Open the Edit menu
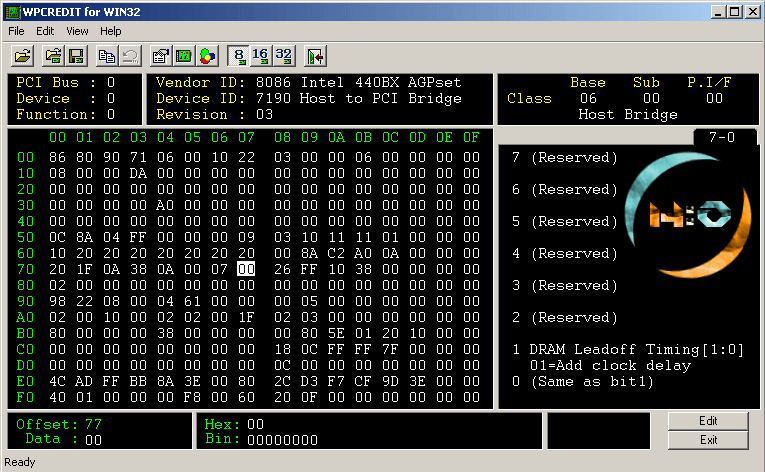This screenshot has width=765, height=472. coord(45,31)
